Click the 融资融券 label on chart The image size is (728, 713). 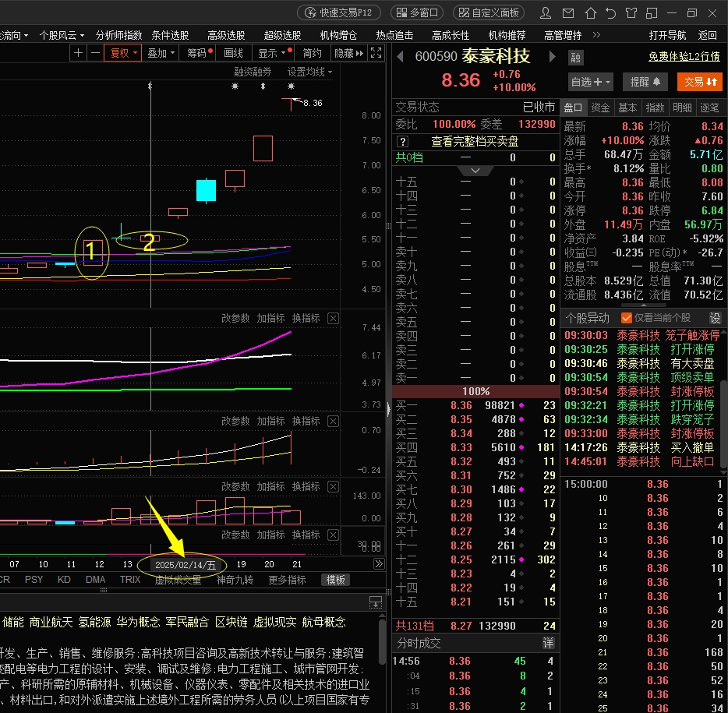pos(253,72)
